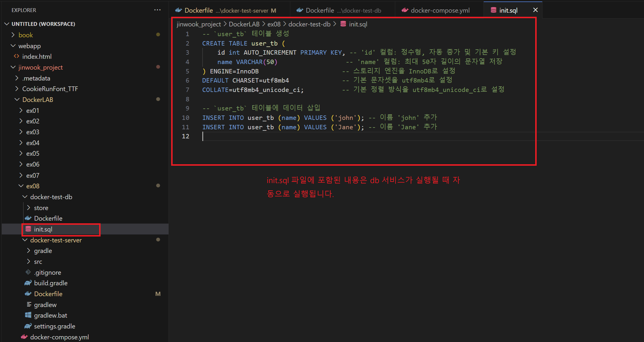Click the HTML icon beside index.html

(x=16, y=56)
